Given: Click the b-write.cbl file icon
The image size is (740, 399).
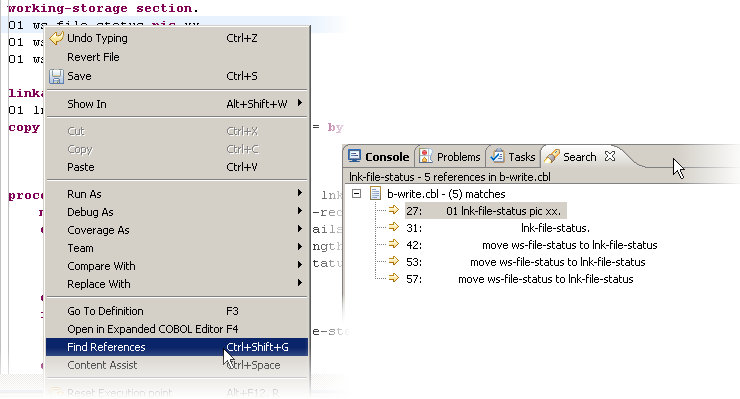Looking at the screenshot, I should tap(375, 194).
